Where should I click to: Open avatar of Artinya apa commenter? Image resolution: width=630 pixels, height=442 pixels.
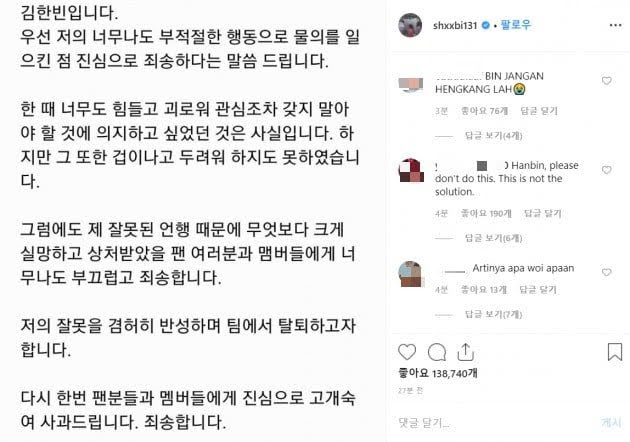click(x=411, y=274)
